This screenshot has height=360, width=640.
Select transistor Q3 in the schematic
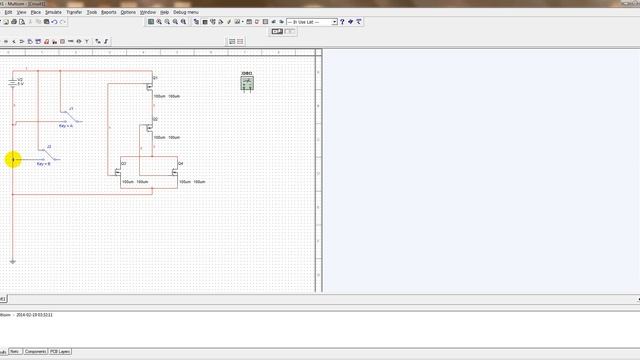[118, 173]
